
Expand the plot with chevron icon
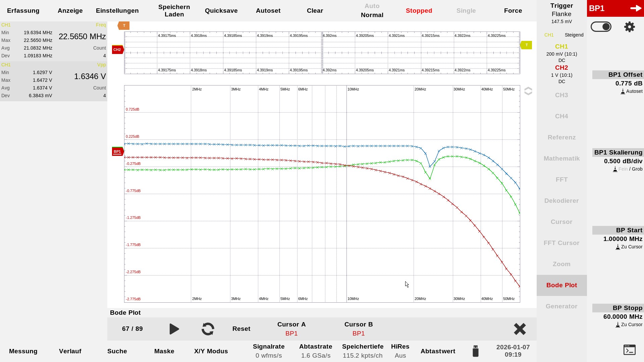[528, 91]
